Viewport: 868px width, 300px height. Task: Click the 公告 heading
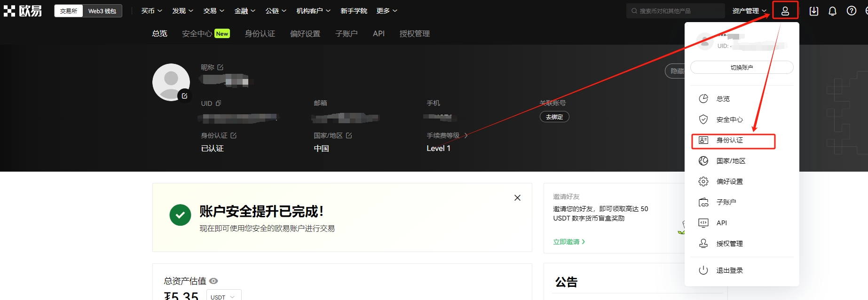[x=566, y=282]
